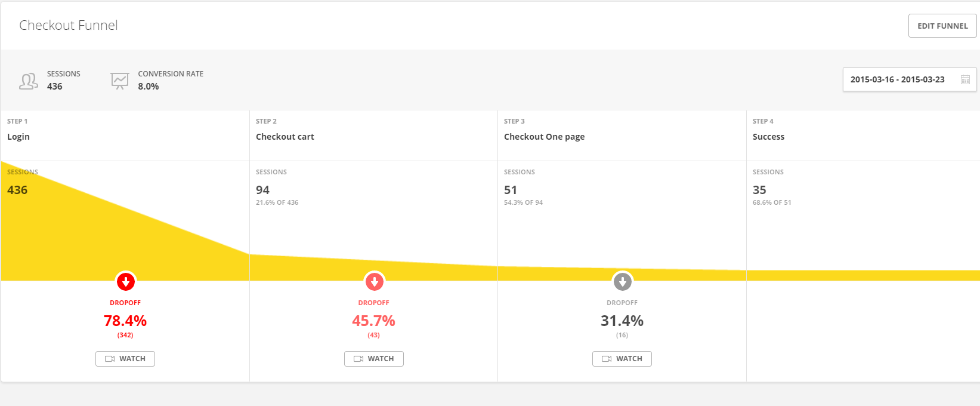Select the Step 1 Login header
This screenshot has width=980, height=406.
pyautogui.click(x=18, y=137)
